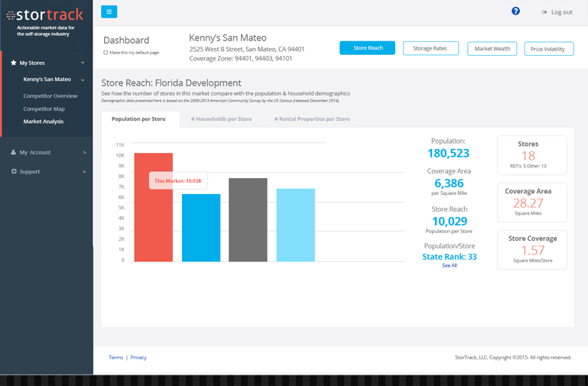Open the help question mark icon
The width and height of the screenshot is (588, 386).
click(x=515, y=11)
